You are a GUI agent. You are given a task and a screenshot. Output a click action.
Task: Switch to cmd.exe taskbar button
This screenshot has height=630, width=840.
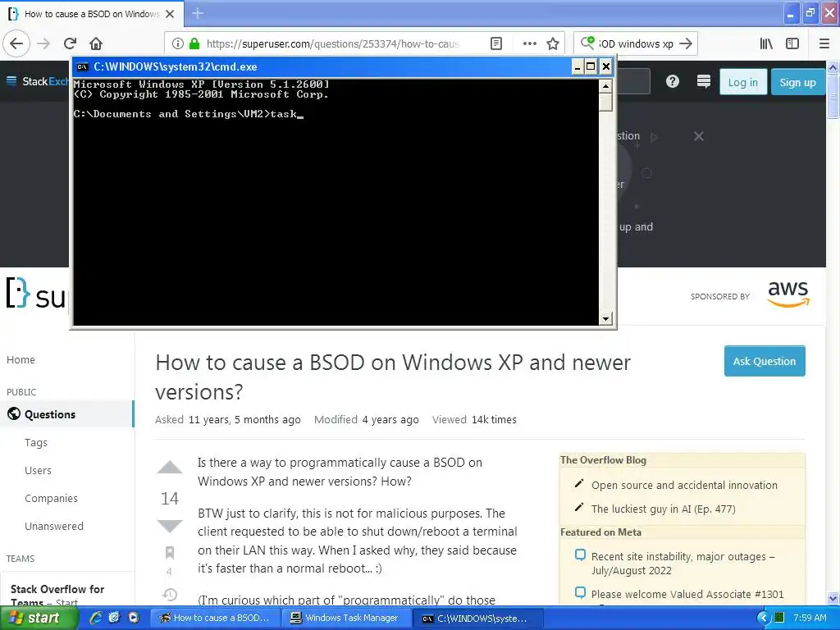pos(477,618)
